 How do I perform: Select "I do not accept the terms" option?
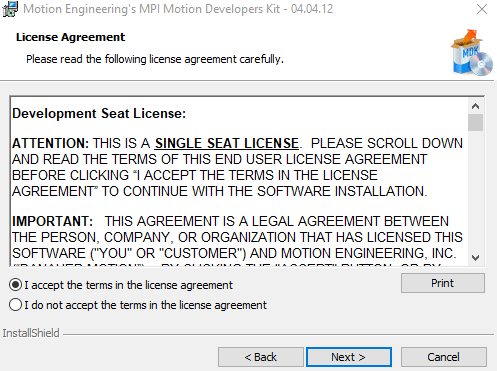pos(15,305)
